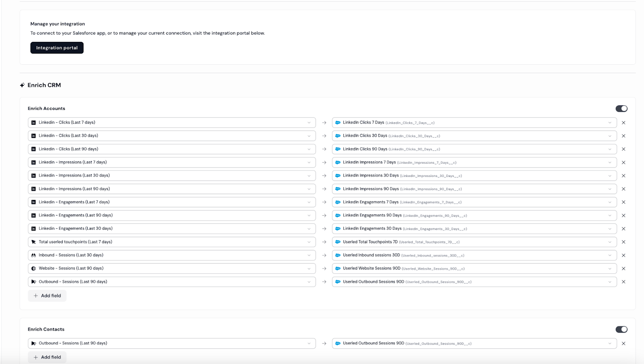Click the Enrich Accounts section title

[x=46, y=109]
